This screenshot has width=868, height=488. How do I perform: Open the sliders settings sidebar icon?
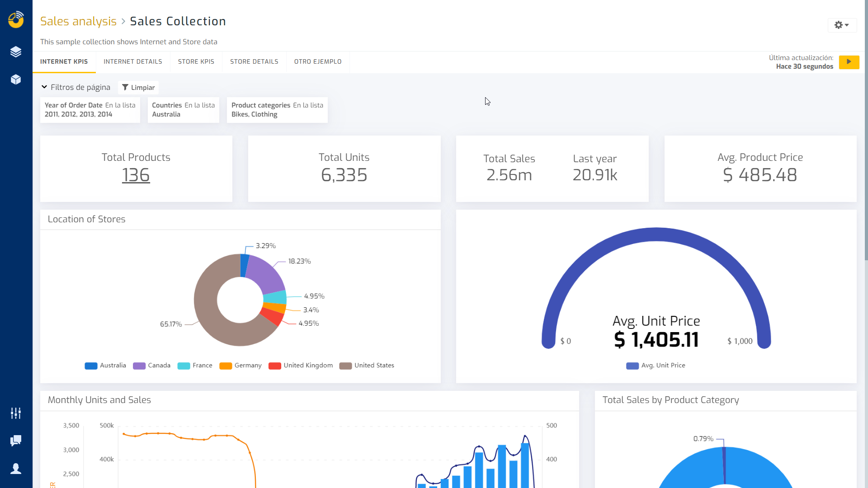pos(16,413)
